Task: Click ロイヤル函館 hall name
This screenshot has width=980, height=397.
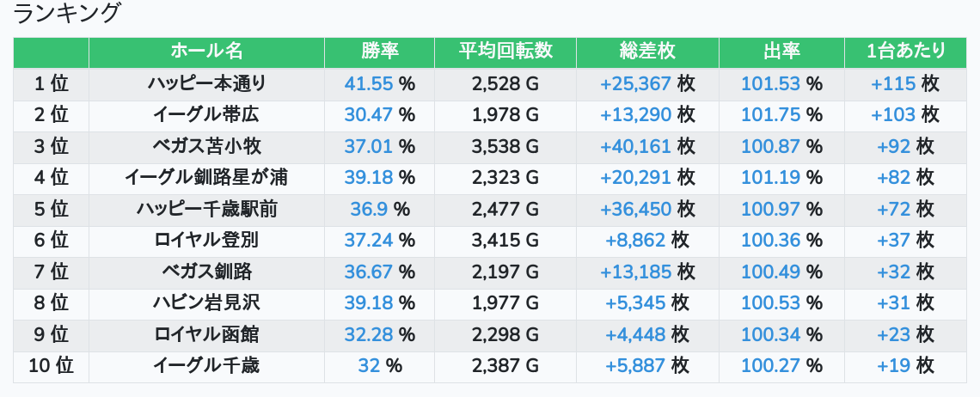Action: 206,334
